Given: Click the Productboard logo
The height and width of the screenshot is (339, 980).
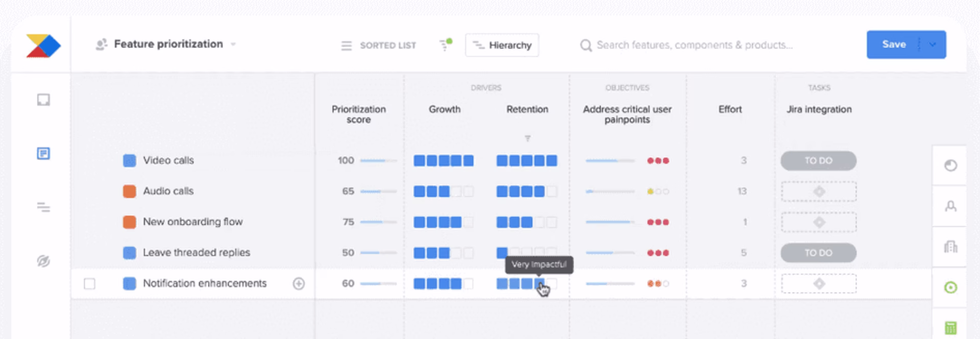Looking at the screenshot, I should (x=43, y=45).
